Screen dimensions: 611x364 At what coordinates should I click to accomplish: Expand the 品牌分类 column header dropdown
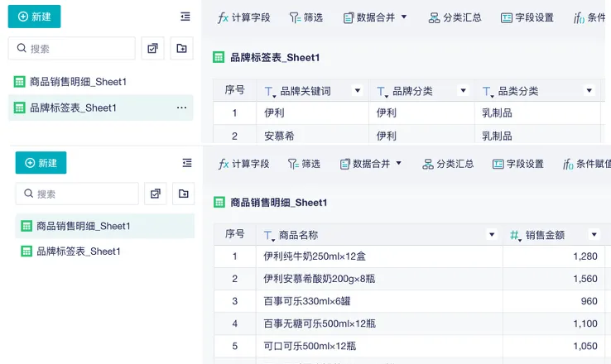[x=464, y=91]
